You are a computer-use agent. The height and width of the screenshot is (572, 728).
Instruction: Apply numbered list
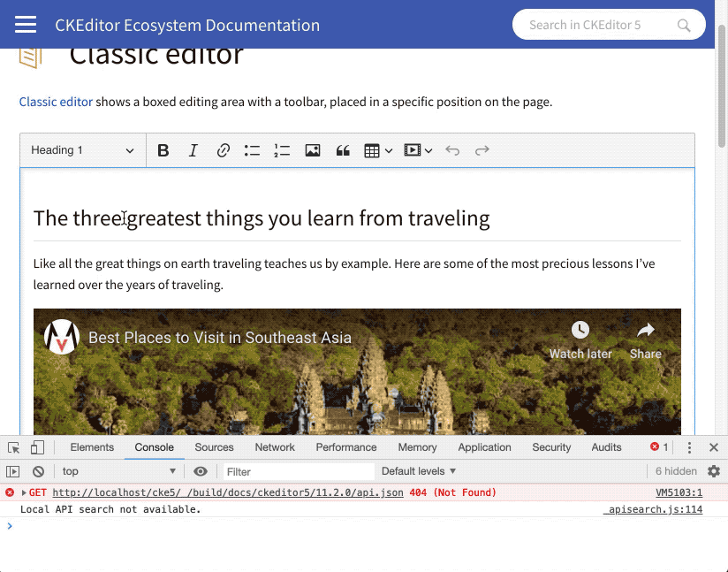tap(283, 150)
